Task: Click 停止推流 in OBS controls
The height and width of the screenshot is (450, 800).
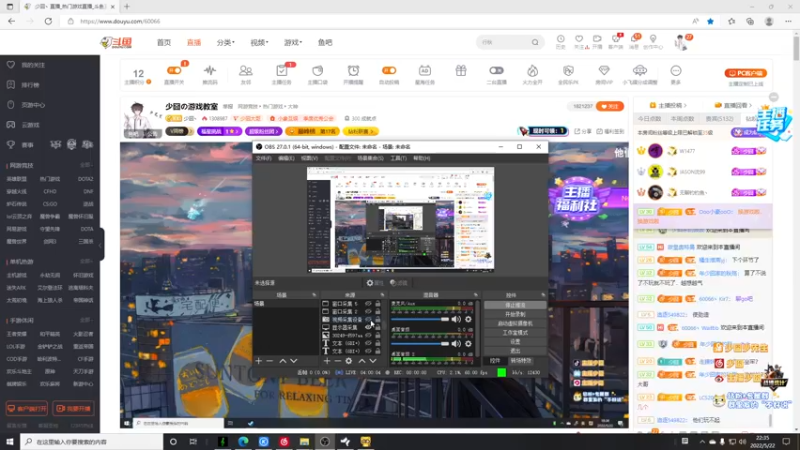Action: point(515,305)
